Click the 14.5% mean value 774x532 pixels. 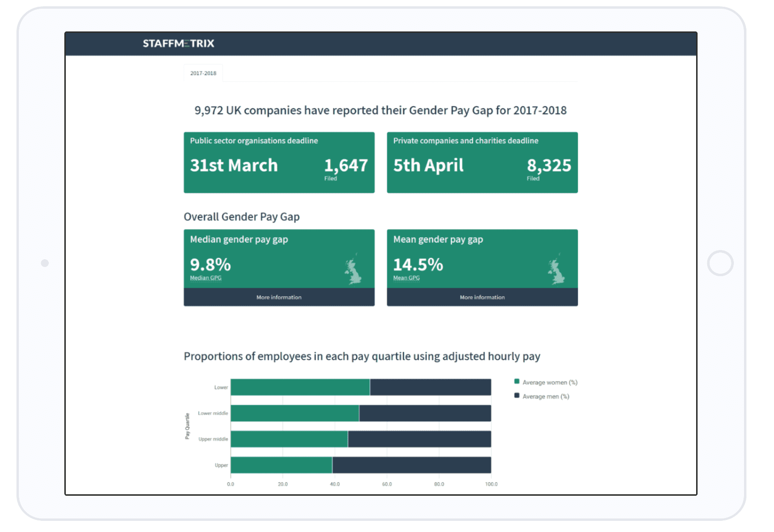(x=418, y=265)
